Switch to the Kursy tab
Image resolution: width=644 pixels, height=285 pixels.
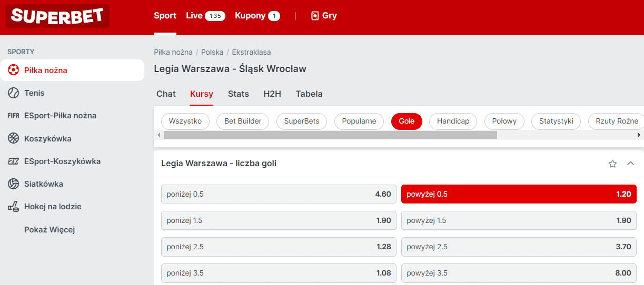tap(202, 94)
